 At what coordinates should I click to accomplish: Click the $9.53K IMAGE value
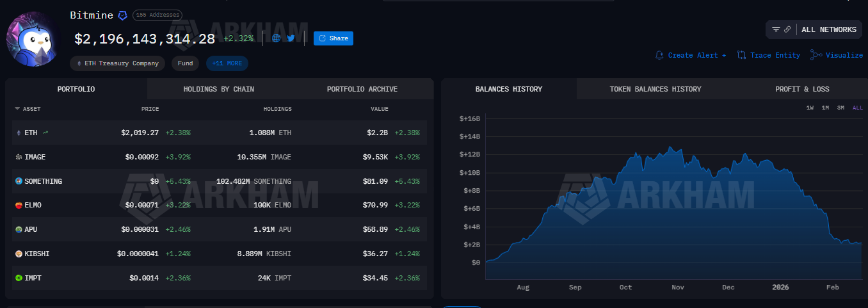point(375,157)
